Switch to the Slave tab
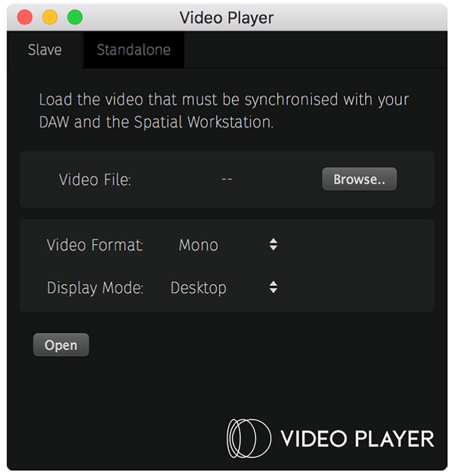This screenshot has width=453, height=476. click(45, 50)
